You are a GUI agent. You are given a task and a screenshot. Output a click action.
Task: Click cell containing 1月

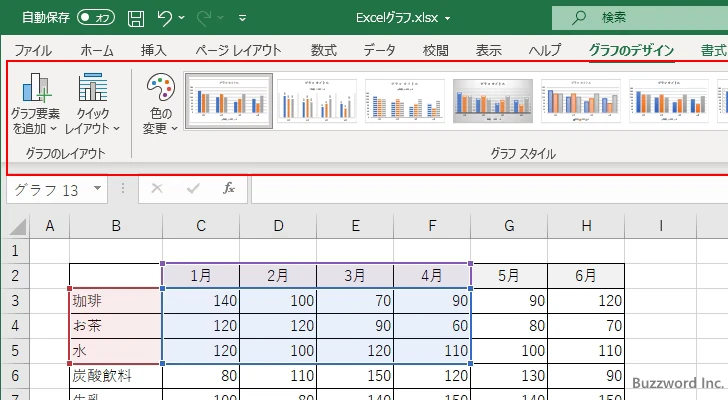[x=201, y=276]
